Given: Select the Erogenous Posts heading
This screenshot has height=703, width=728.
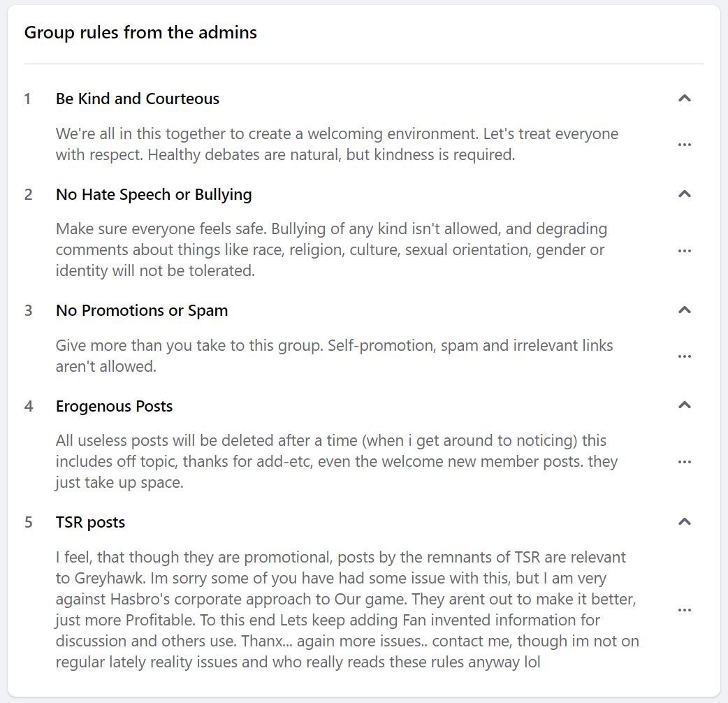Looking at the screenshot, I should tap(114, 406).
